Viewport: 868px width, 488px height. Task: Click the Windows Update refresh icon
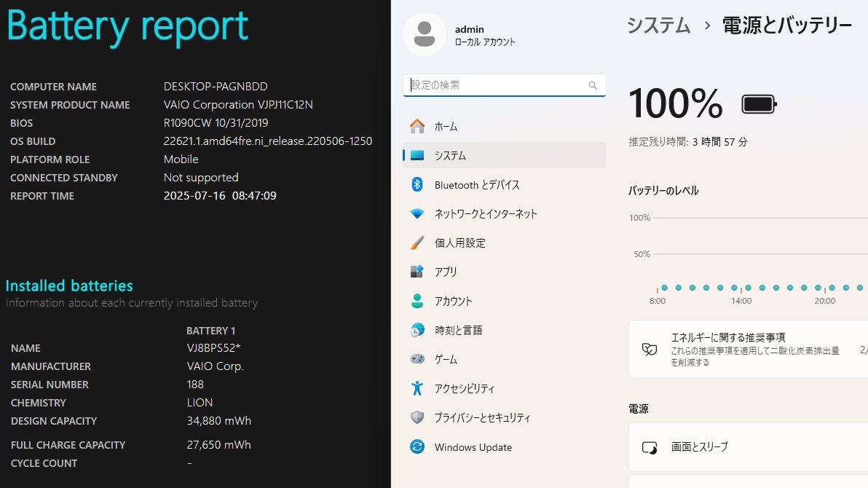click(x=417, y=446)
